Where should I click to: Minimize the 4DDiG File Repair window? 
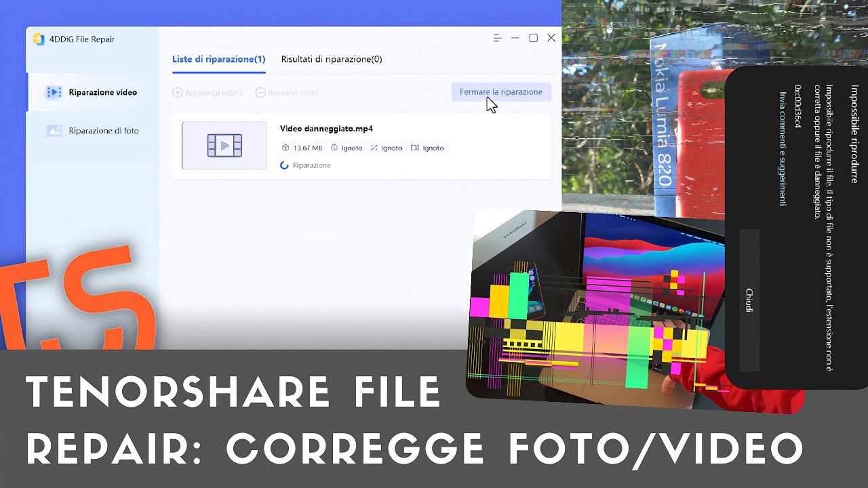[515, 39]
